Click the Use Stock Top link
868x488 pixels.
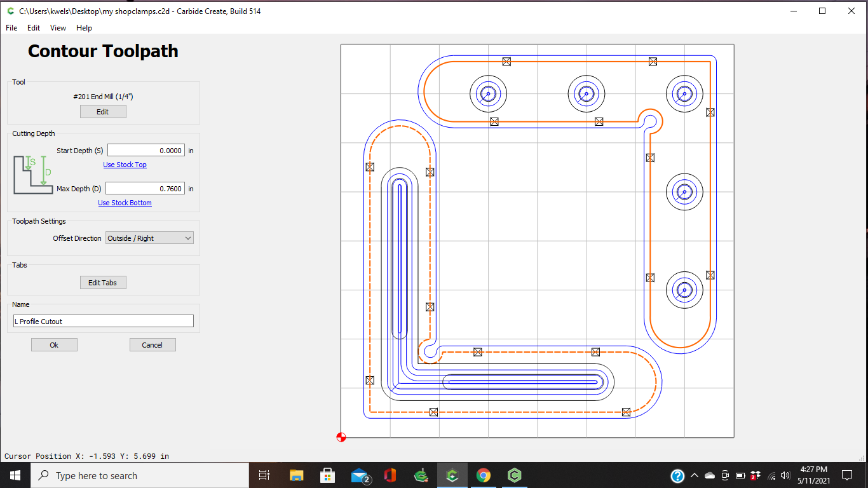(x=125, y=165)
